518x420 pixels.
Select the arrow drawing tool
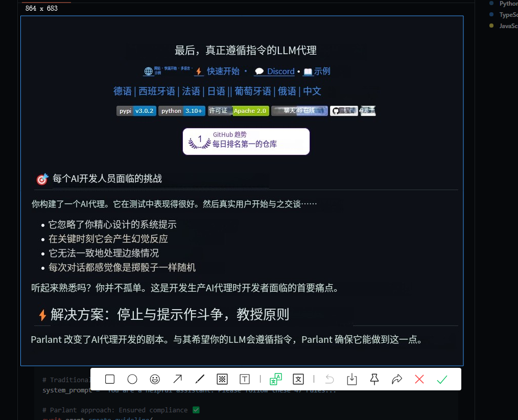pyautogui.click(x=177, y=379)
